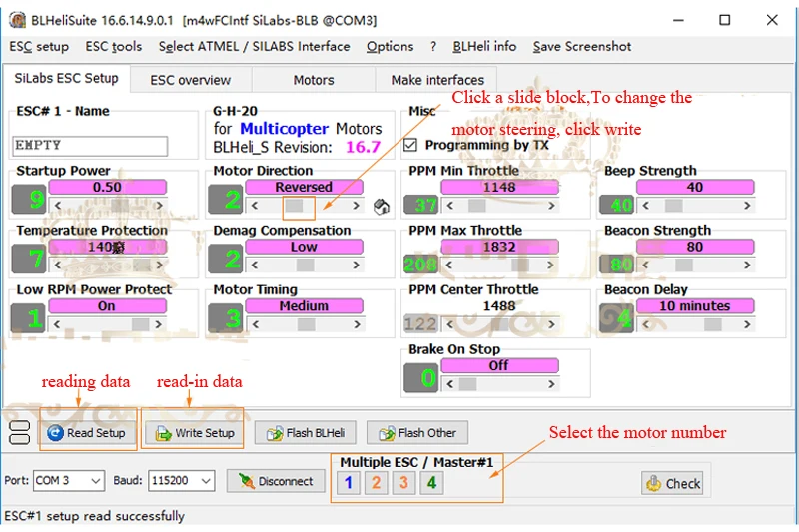Switch to the ESC overview tab

point(191,80)
